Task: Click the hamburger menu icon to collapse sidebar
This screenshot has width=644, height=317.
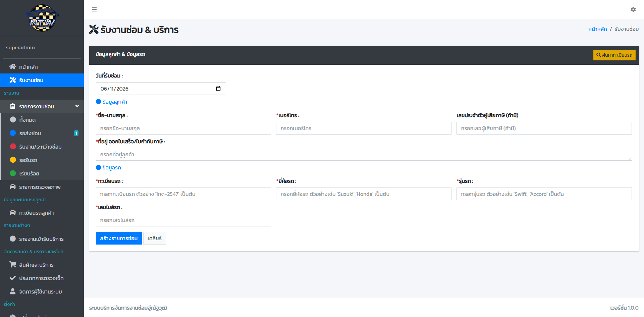Action: point(94,9)
